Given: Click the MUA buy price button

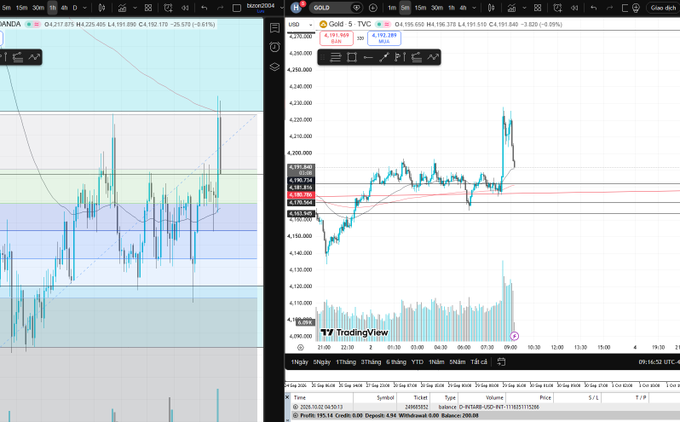Looking at the screenshot, I should tap(384, 38).
